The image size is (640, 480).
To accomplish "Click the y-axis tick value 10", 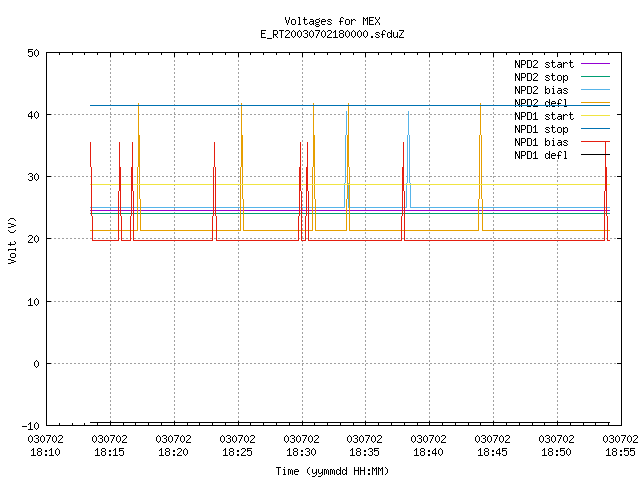I will 33,302.
